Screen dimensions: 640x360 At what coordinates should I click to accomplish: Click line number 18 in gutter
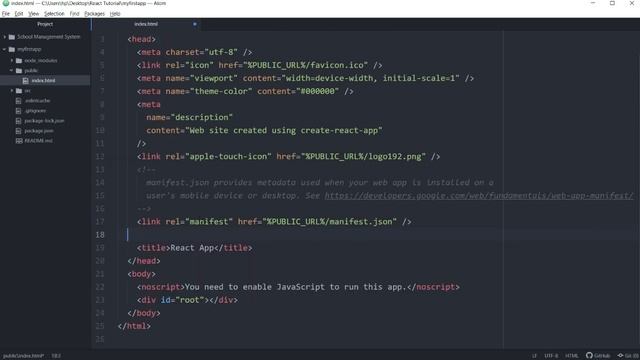100,235
